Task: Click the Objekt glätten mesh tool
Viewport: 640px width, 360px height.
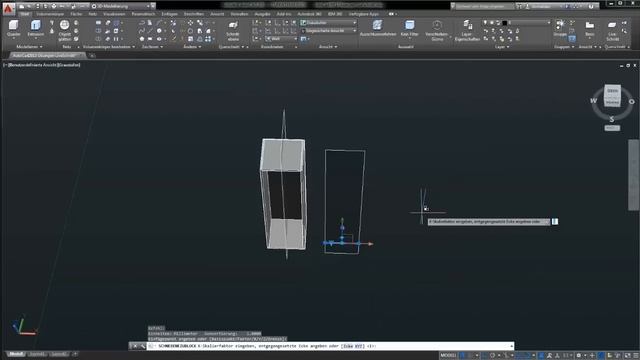Action: pos(64,30)
